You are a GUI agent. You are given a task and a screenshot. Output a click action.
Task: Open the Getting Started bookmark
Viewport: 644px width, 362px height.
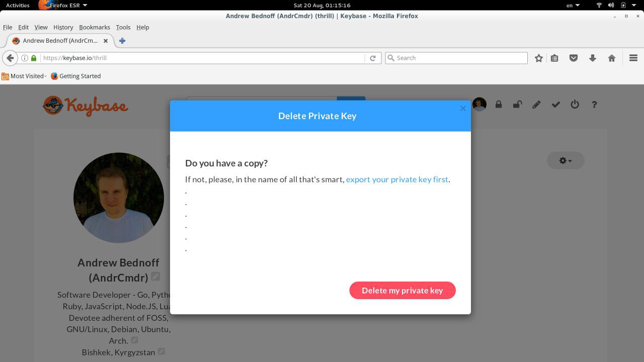point(76,76)
